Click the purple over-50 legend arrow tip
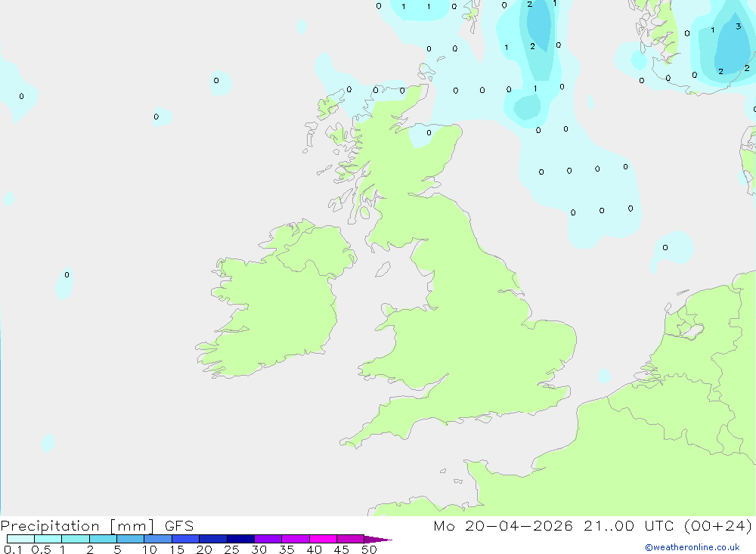 pos(378,540)
